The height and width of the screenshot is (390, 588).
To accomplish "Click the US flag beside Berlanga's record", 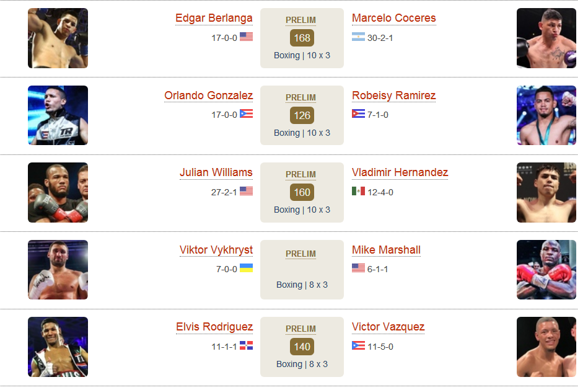I will pos(247,37).
